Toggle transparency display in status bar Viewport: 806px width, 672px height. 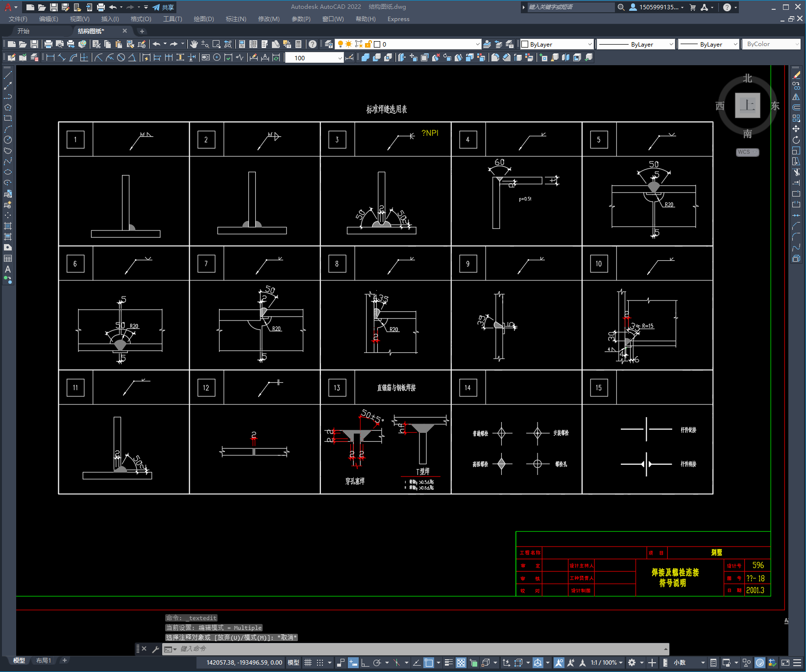(461, 663)
